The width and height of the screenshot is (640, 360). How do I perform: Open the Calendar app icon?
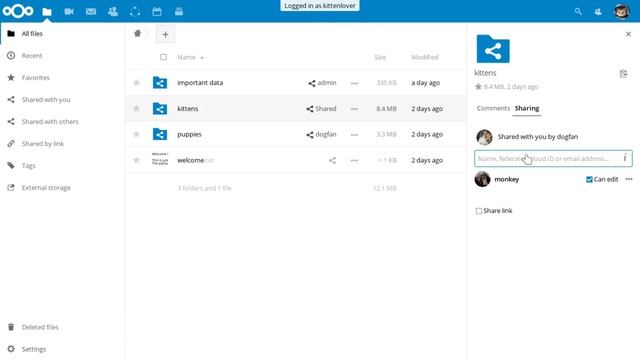pyautogui.click(x=157, y=11)
